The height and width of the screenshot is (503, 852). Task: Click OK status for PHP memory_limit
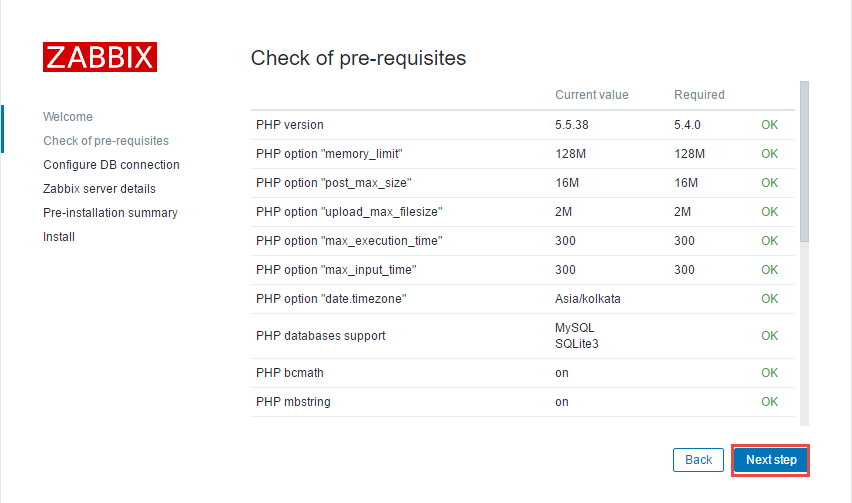pyautogui.click(x=769, y=154)
